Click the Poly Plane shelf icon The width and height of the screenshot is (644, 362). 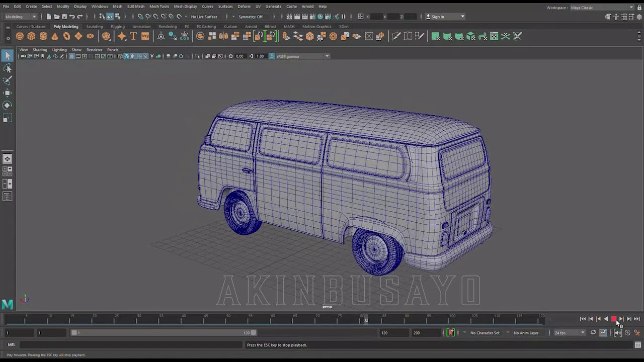click(x=78, y=36)
